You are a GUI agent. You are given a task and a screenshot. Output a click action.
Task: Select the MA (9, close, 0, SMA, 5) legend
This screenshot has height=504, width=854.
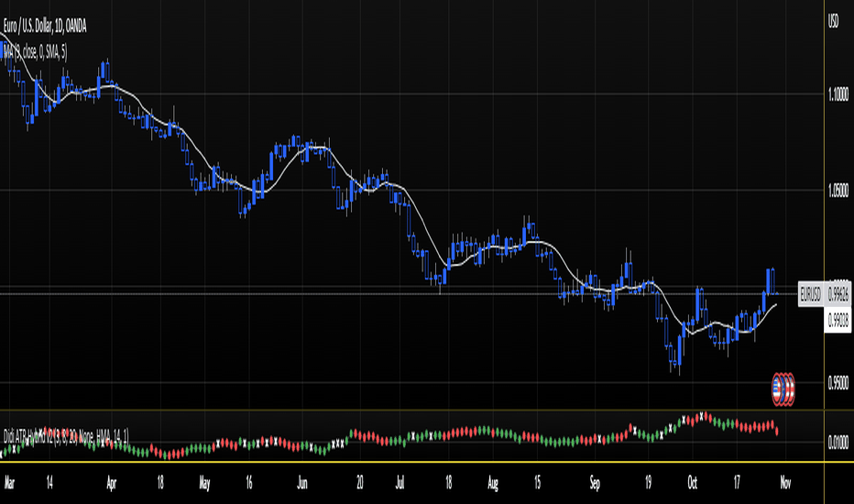tap(35, 52)
